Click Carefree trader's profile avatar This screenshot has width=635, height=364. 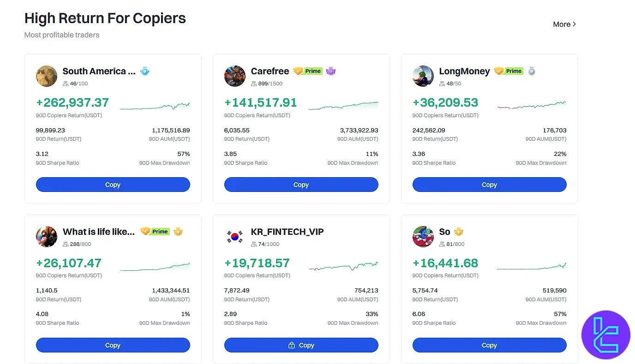235,76
